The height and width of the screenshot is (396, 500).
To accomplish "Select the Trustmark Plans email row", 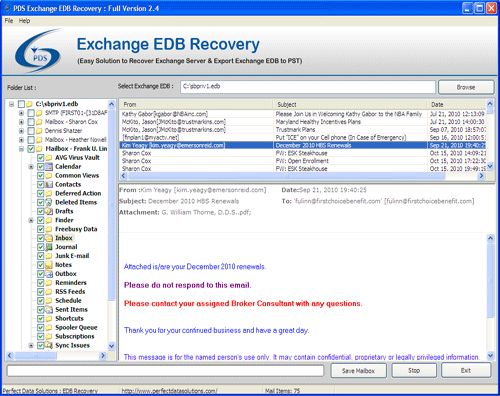I will (x=303, y=130).
